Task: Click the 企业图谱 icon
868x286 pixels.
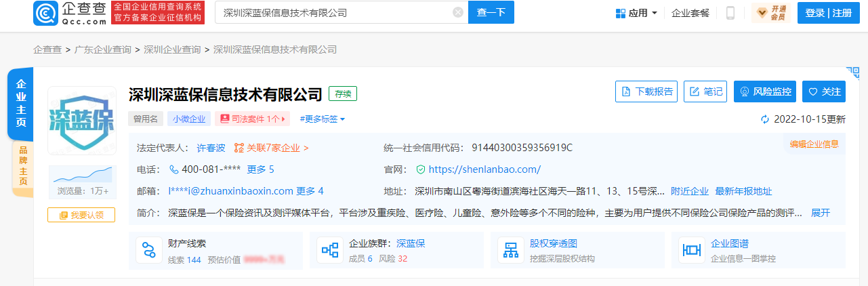Action: [x=691, y=250]
